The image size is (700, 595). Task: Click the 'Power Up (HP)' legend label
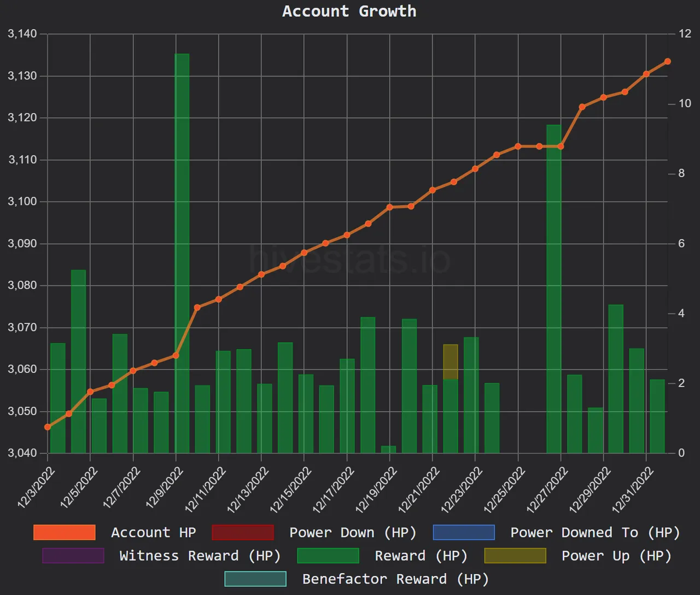(616, 556)
